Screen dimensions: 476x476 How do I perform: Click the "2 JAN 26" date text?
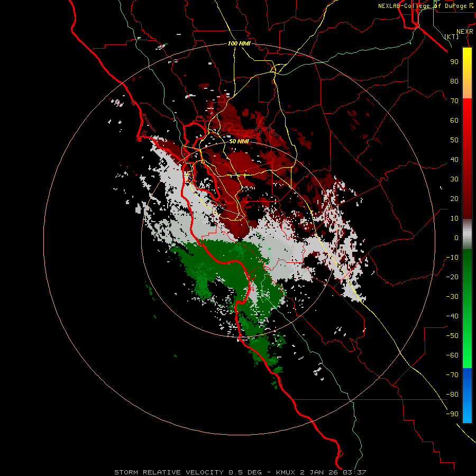pyautogui.click(x=319, y=472)
